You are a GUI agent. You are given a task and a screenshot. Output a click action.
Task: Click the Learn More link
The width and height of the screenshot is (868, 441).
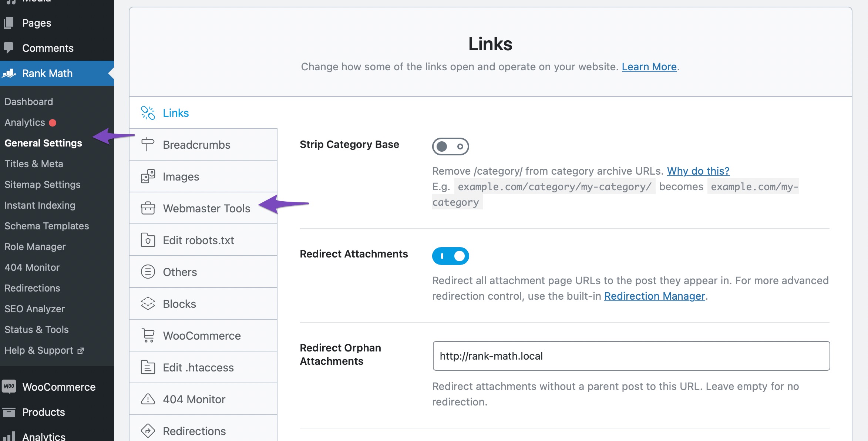click(x=649, y=67)
